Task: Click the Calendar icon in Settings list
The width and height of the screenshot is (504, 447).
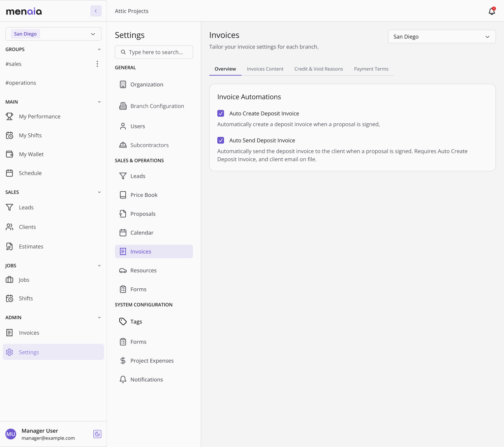Action: pyautogui.click(x=123, y=233)
